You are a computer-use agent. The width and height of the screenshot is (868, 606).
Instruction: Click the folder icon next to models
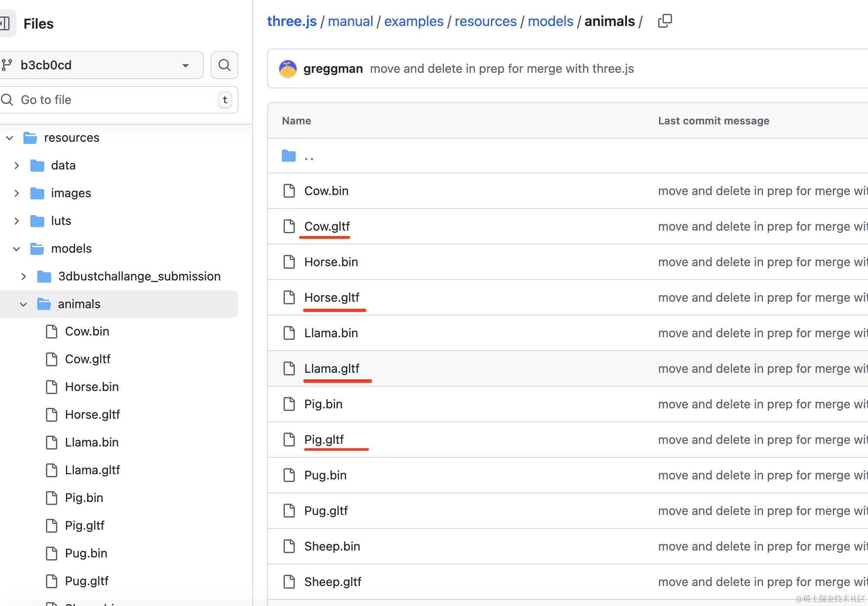coord(37,249)
